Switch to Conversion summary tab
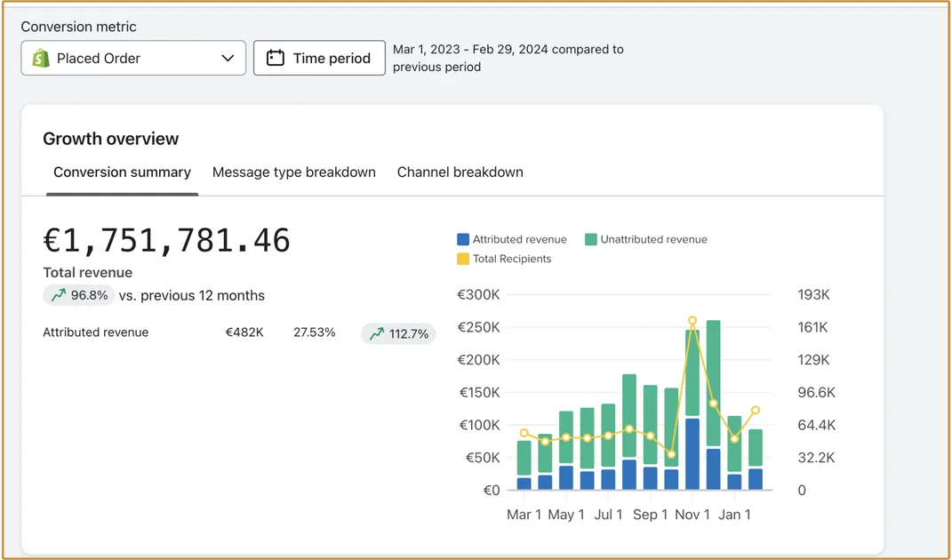Image resolution: width=952 pixels, height=560 pixels. click(x=122, y=172)
